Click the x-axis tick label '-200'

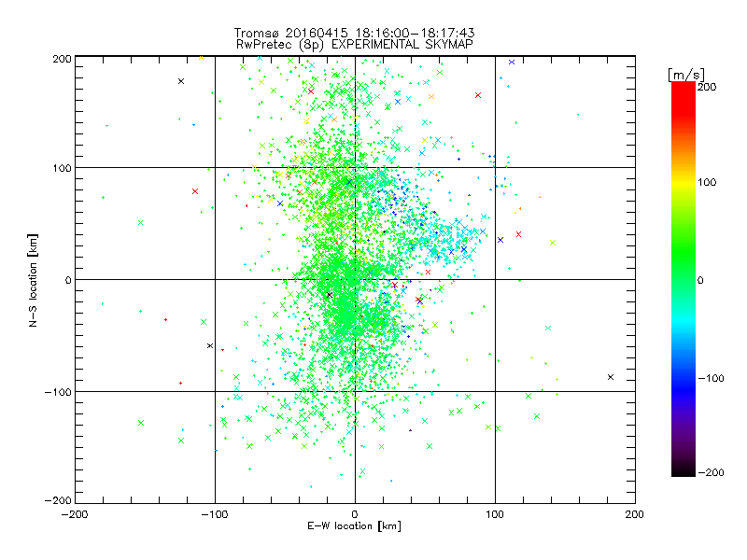point(75,514)
